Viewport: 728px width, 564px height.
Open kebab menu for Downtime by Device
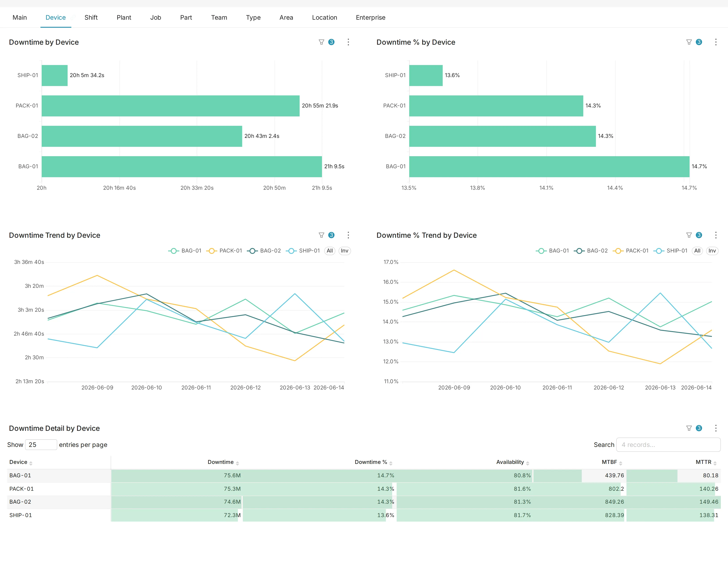[348, 42]
